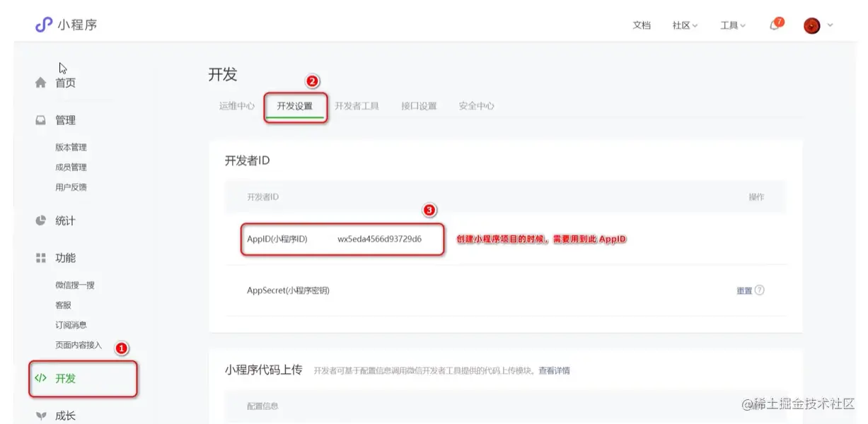The height and width of the screenshot is (424, 868).
Task: Select 统计 in the sidebar
Action: click(66, 220)
